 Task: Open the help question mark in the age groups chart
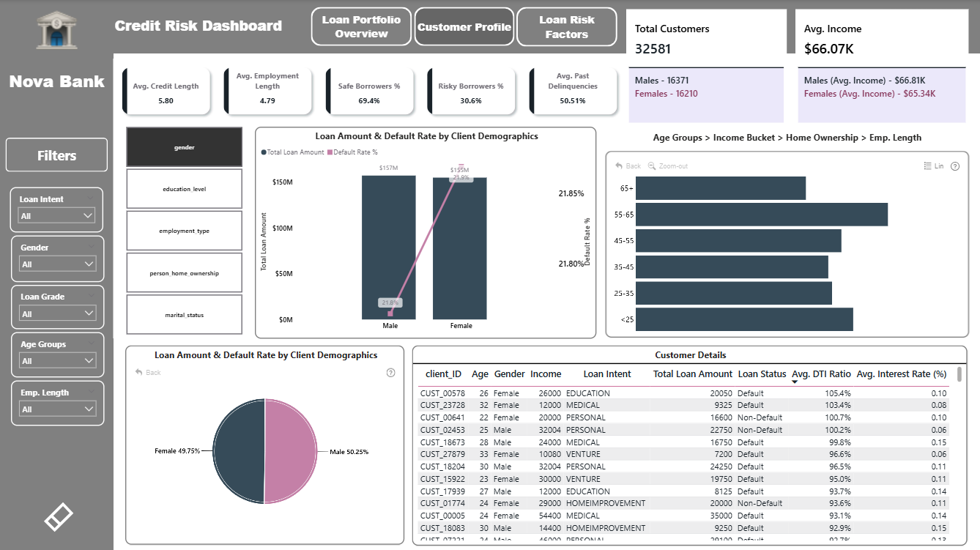pyautogui.click(x=954, y=166)
